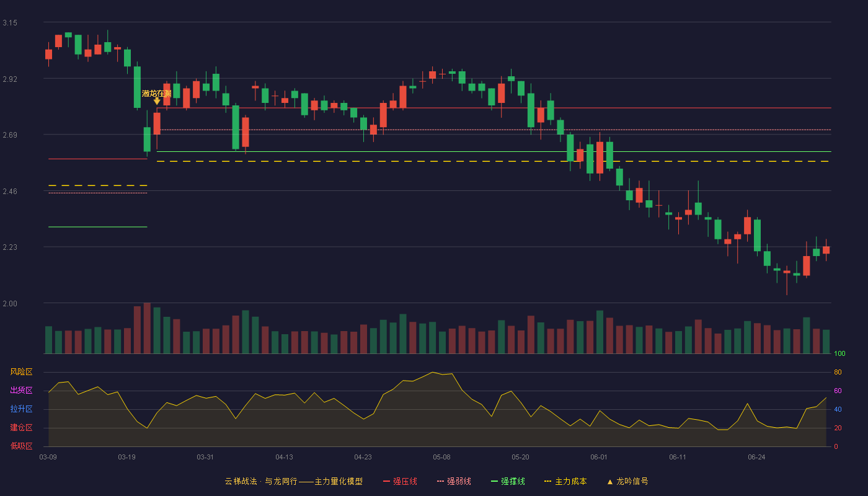Click the yellow down arrow under 潜龙在渊

(x=157, y=101)
